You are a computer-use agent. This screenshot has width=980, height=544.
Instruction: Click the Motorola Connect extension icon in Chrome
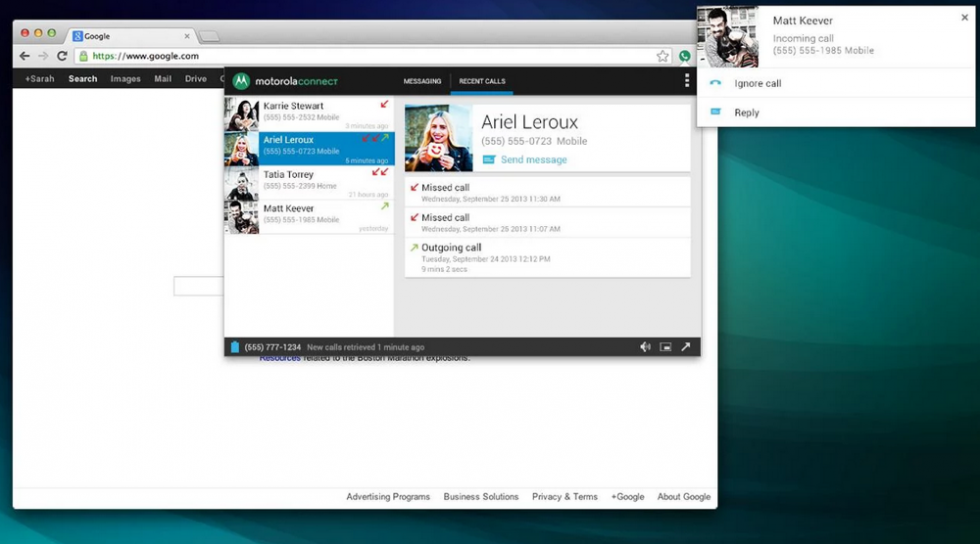pyautogui.click(x=685, y=57)
